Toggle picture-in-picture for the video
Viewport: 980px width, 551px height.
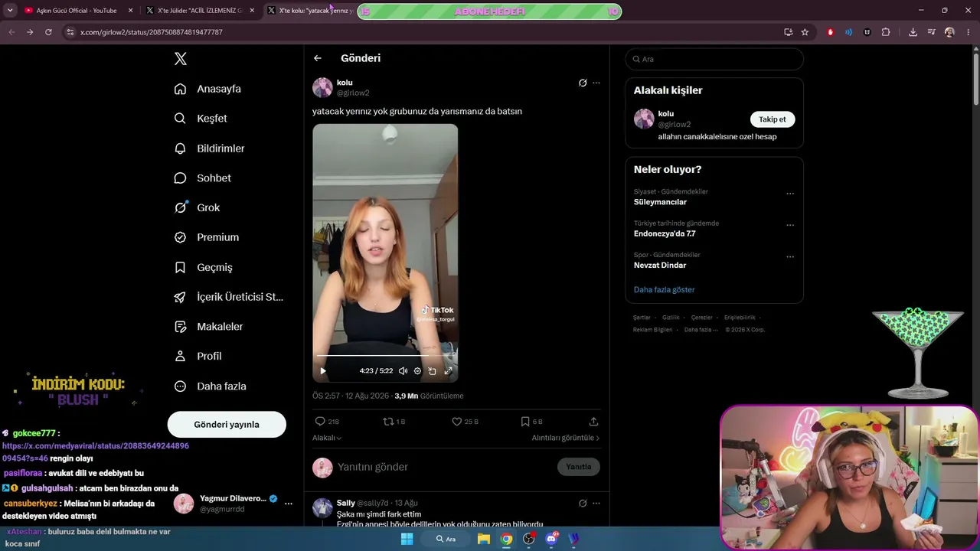point(433,371)
